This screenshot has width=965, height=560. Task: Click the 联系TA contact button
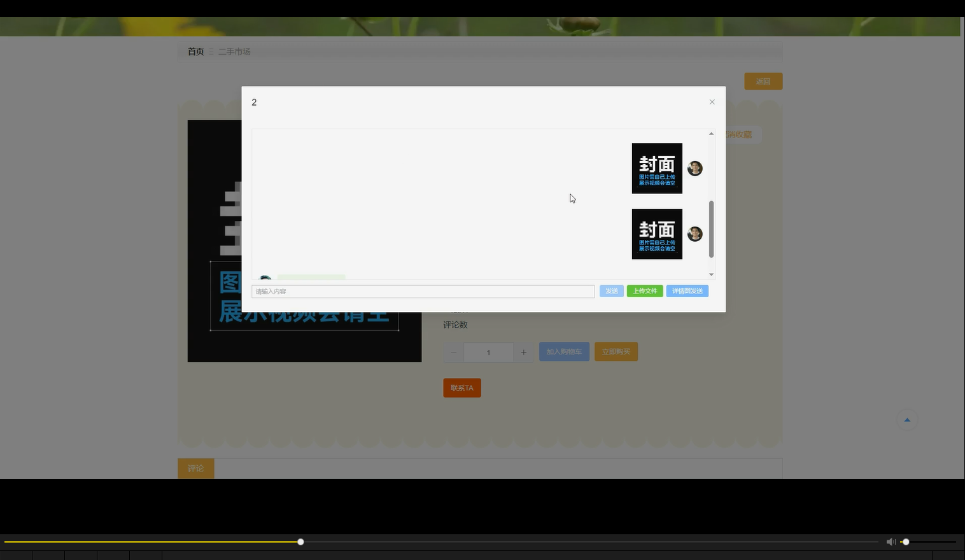pos(462,388)
